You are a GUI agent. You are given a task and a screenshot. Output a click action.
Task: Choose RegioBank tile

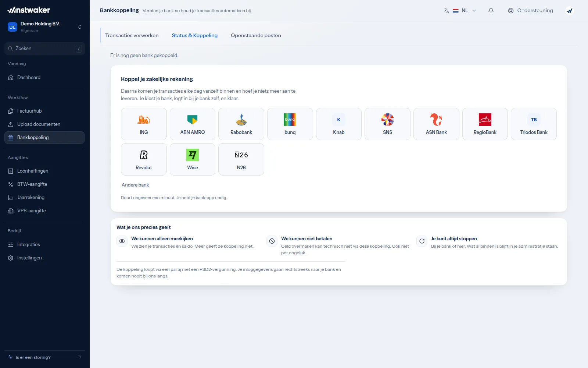coord(485,124)
